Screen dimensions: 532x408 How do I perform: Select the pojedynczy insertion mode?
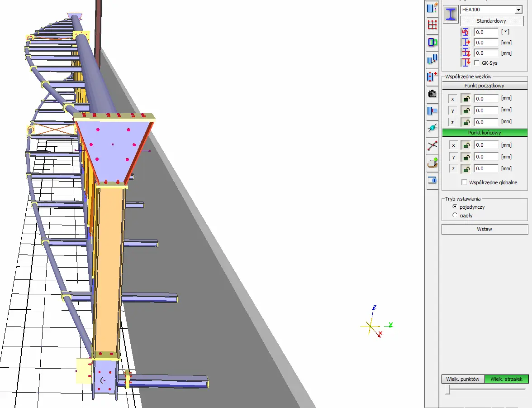pos(455,206)
